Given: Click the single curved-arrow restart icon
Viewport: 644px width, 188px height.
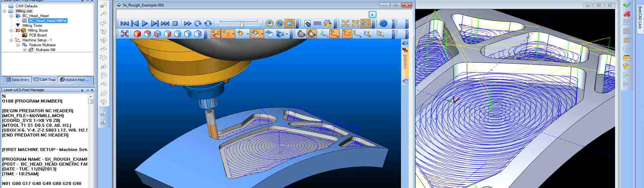Looking at the screenshot, I should [x=198, y=23].
